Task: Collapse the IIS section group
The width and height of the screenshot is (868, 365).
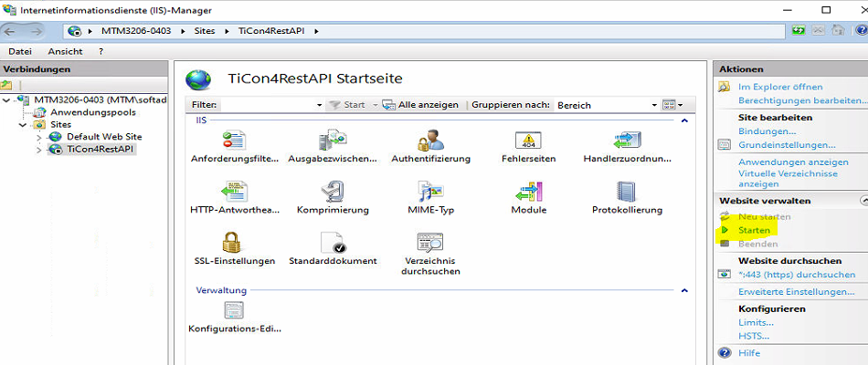Action: pyautogui.click(x=683, y=120)
